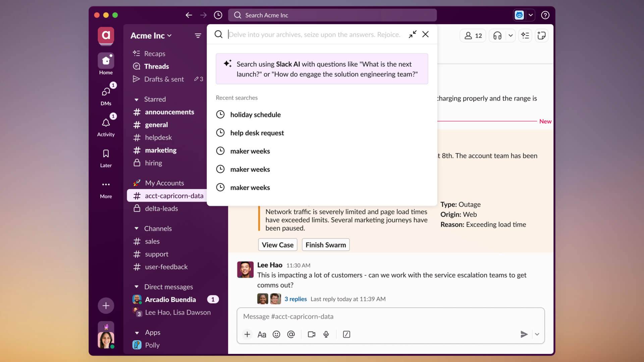Image resolution: width=644 pixels, height=362 pixels.
Task: Click the View Case button
Action: coord(277,245)
